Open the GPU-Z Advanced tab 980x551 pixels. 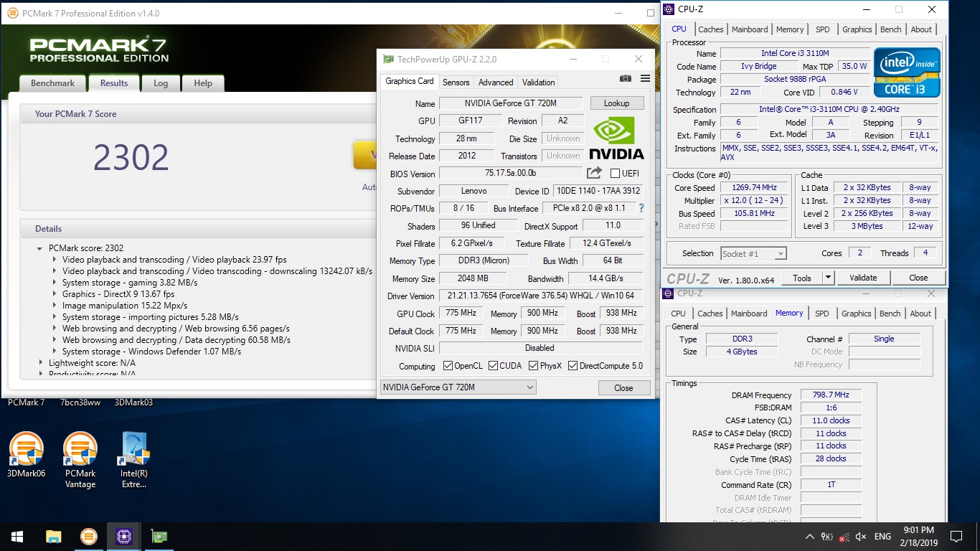click(496, 83)
